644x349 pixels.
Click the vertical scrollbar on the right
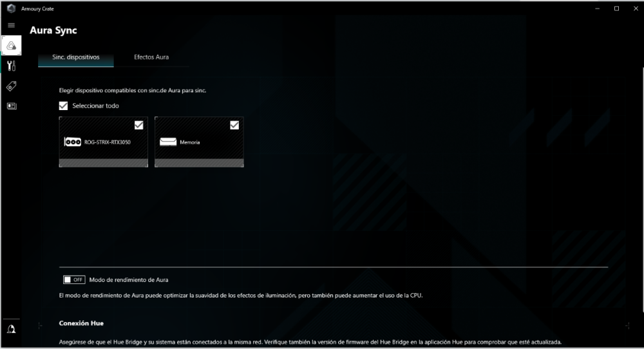point(642,189)
